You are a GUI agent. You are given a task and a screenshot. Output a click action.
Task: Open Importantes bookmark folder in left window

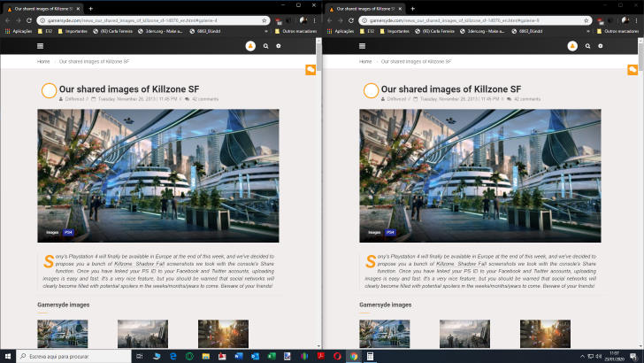pos(73,31)
